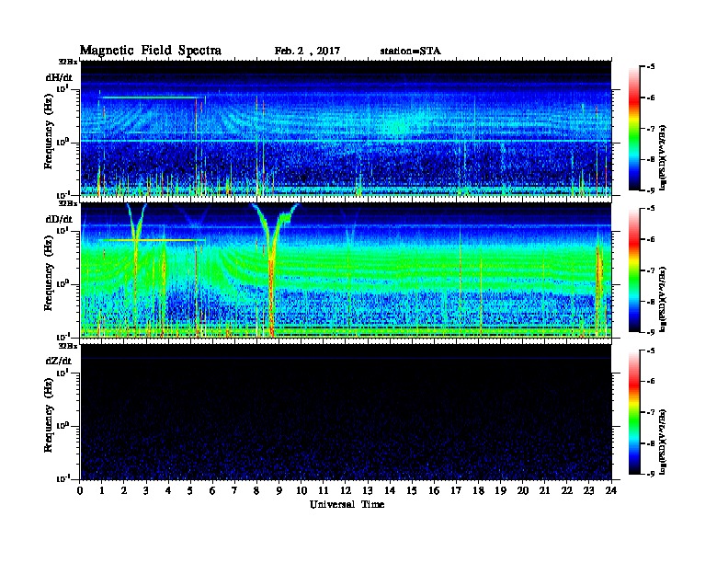Viewport: 728px width, 563px height.
Task: Click the dZ/dt panel label
Action: pos(59,361)
